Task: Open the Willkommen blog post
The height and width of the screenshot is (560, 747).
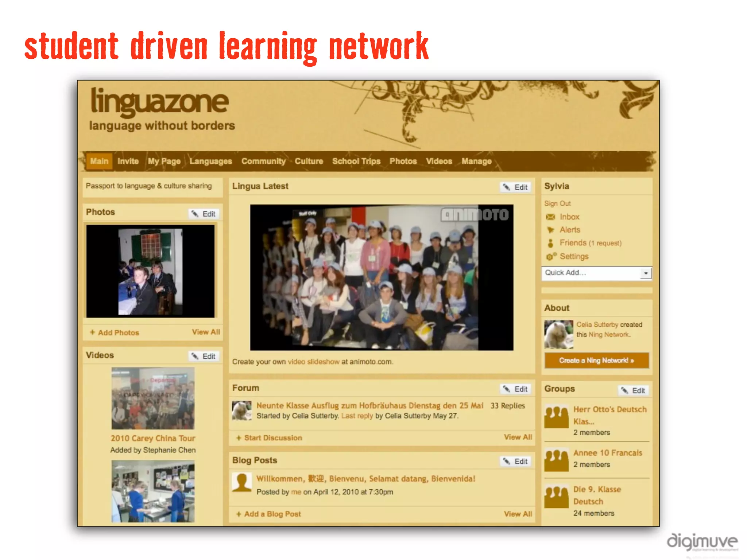Action: pos(366,479)
